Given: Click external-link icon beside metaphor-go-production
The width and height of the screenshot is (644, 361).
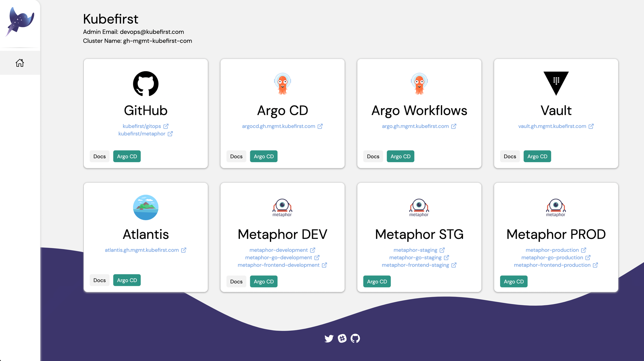Looking at the screenshot, I should click(x=588, y=257).
